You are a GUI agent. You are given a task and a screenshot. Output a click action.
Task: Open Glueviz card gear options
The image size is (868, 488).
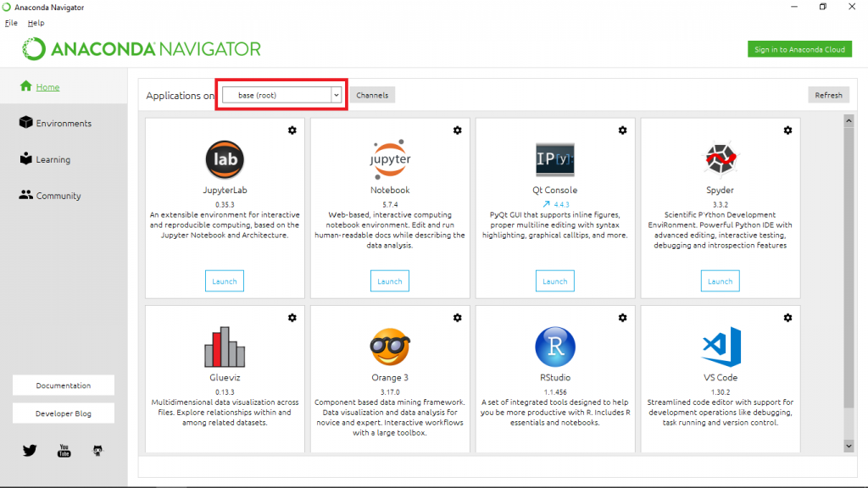coord(292,319)
